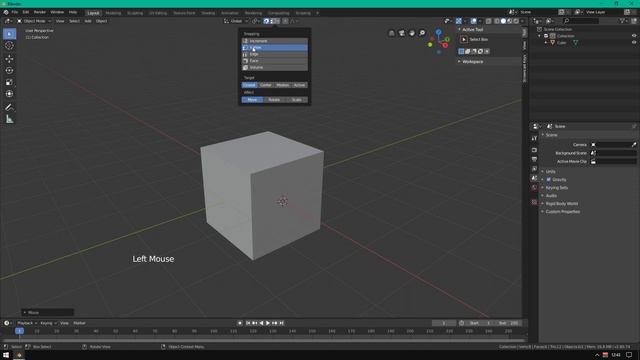The height and width of the screenshot is (360, 640).
Task: Open outliner filter funnel icon
Action: point(622,21)
